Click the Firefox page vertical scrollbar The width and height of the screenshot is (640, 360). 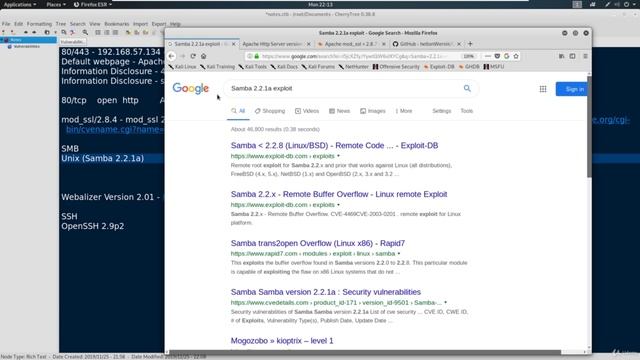click(x=589, y=127)
